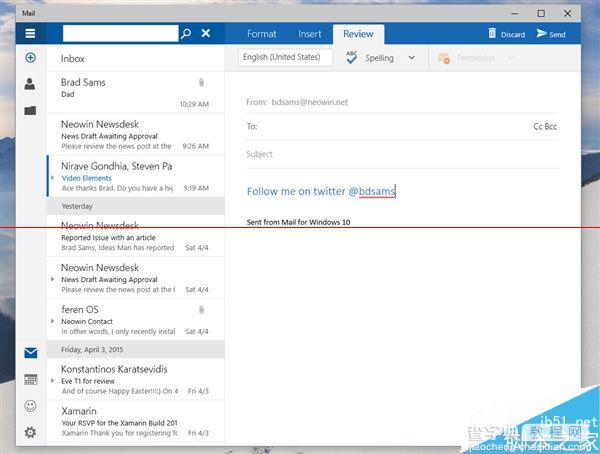Click the feedback smiley icon
The image size is (600, 454).
30,406
